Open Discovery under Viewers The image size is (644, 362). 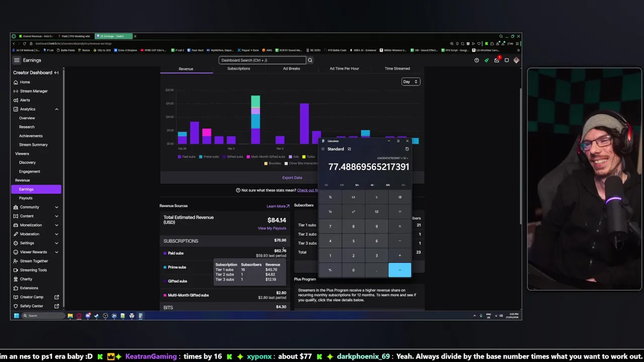coord(27,162)
